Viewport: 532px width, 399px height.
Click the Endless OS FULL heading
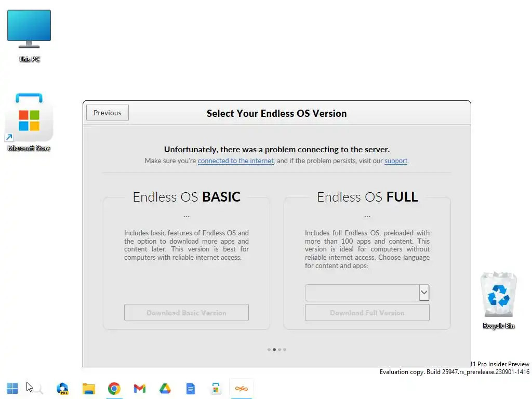tap(367, 197)
